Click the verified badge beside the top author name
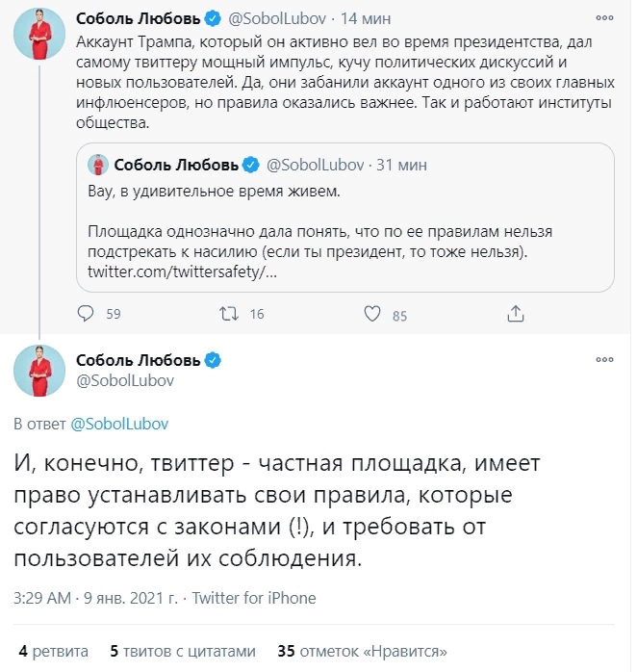637x672 pixels. click(x=213, y=18)
